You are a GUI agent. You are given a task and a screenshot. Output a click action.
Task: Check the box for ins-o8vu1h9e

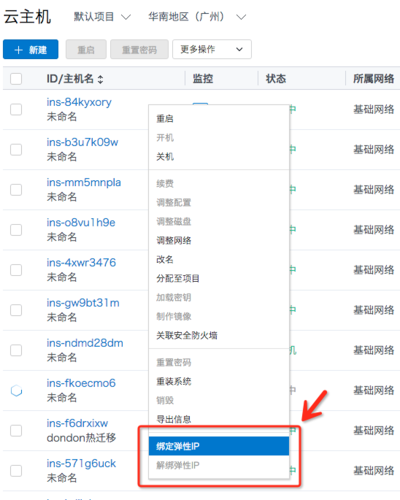point(16,230)
